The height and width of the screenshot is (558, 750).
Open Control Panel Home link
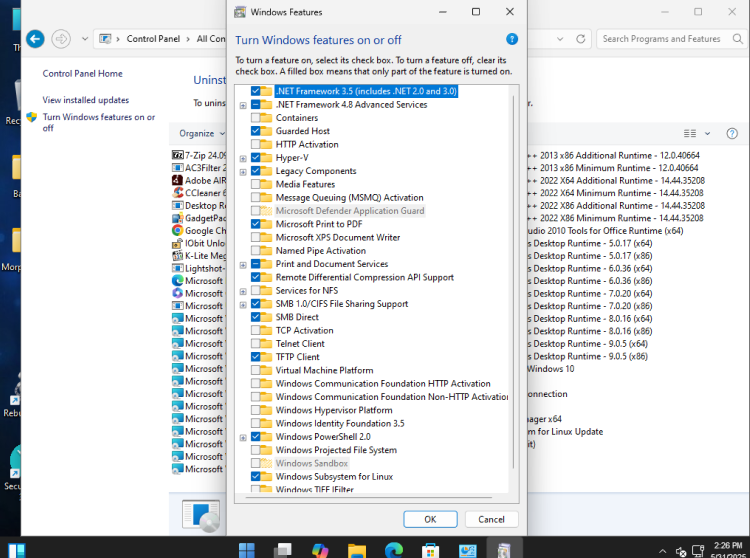82,74
